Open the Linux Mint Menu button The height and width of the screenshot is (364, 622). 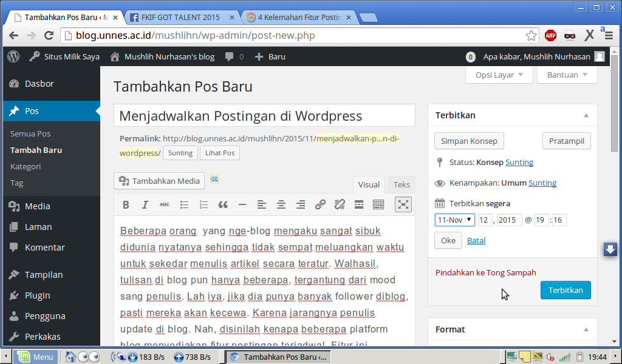(36, 357)
